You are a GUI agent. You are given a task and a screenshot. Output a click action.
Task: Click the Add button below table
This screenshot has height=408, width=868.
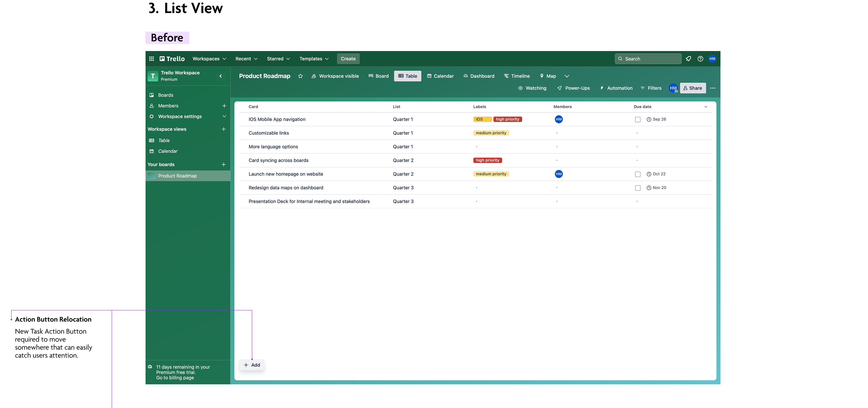[251, 365]
